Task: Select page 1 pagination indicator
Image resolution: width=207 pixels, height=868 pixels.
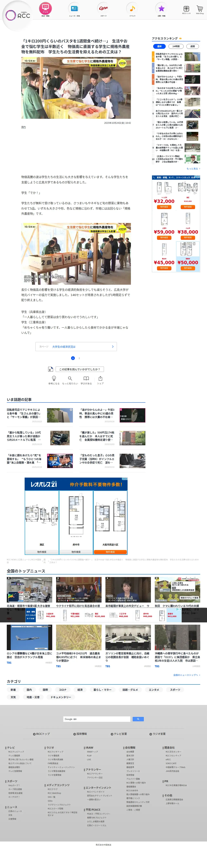Action: [73, 358]
